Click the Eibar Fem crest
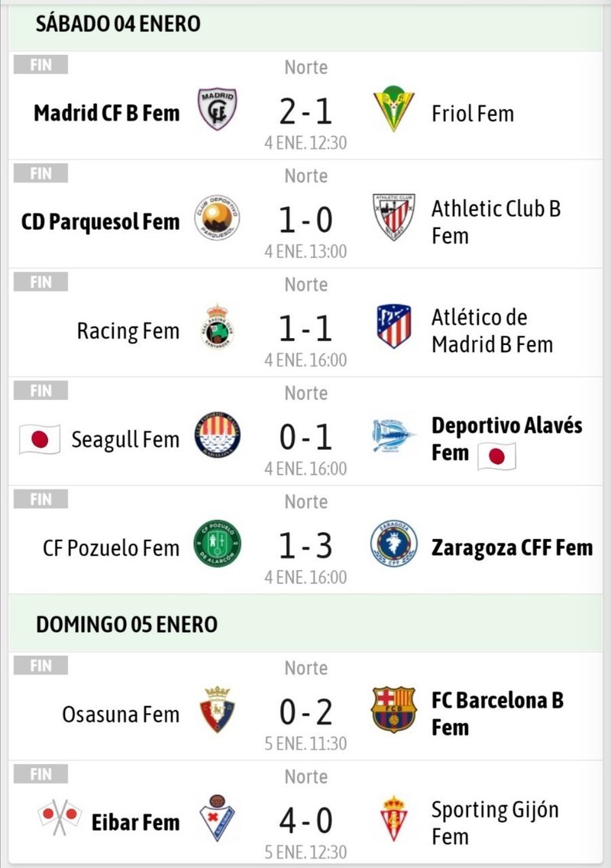611x868 pixels. pyautogui.click(x=217, y=818)
